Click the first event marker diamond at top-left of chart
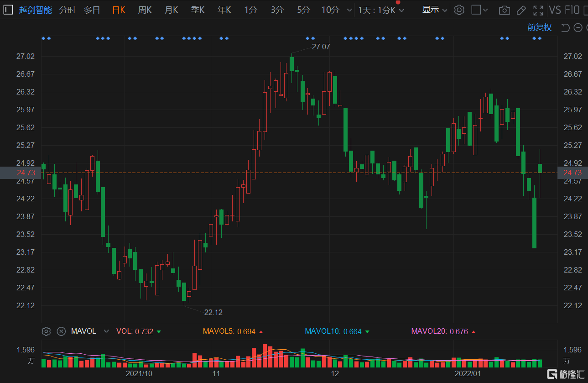Screen dimensions: 588x383 pos(43,38)
